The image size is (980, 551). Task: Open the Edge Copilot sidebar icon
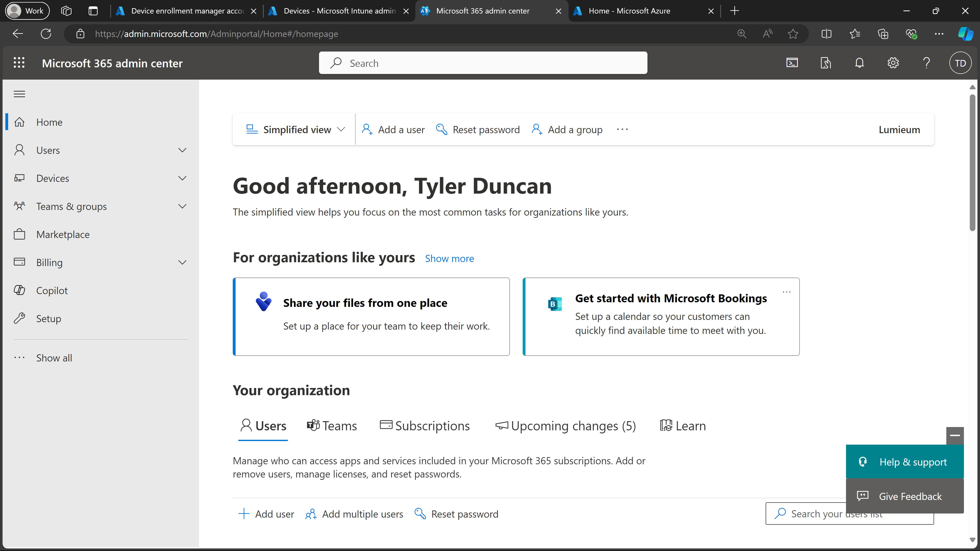[965, 34]
